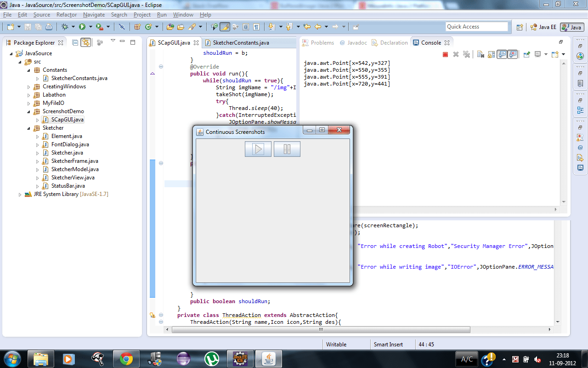Click the New Java Class icon
Screen dimensions: 588x368
(148, 27)
